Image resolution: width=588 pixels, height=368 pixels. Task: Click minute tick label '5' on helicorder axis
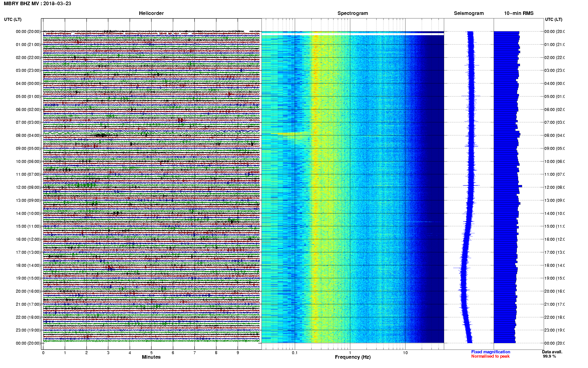151,353
